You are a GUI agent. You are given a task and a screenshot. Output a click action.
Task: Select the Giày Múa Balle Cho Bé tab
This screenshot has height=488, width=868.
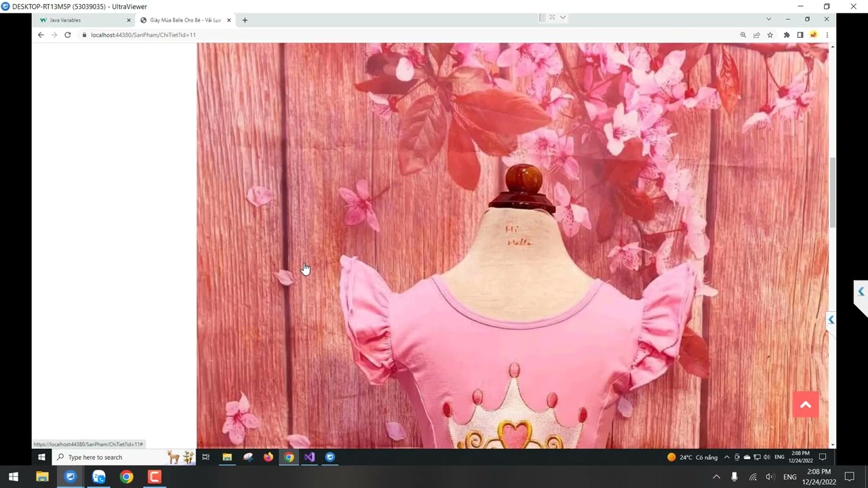[184, 20]
